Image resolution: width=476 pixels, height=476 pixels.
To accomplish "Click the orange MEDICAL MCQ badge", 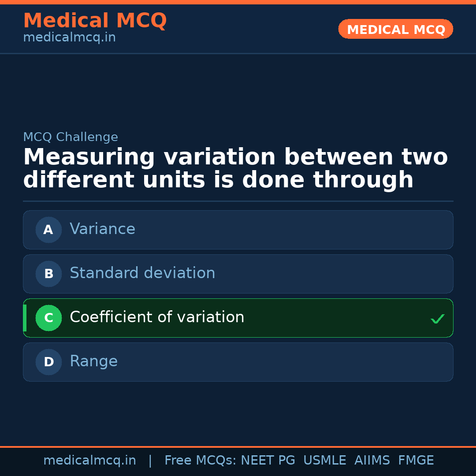I will (395, 29).
